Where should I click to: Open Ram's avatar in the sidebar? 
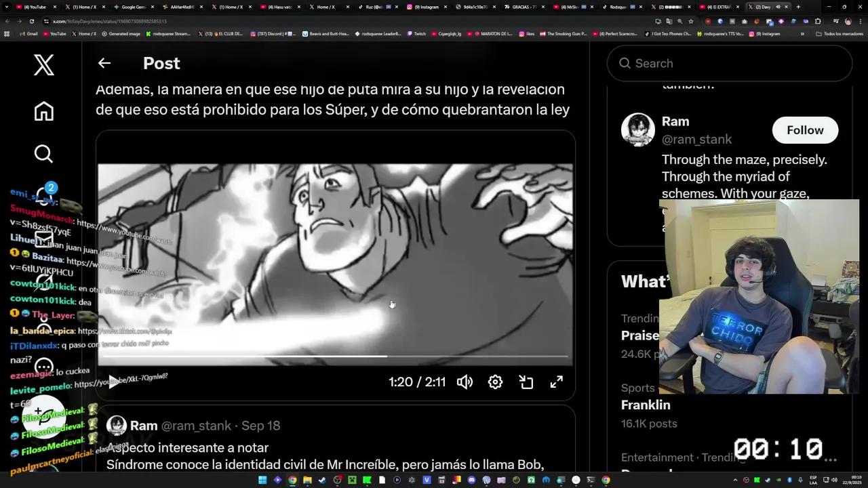pos(638,130)
